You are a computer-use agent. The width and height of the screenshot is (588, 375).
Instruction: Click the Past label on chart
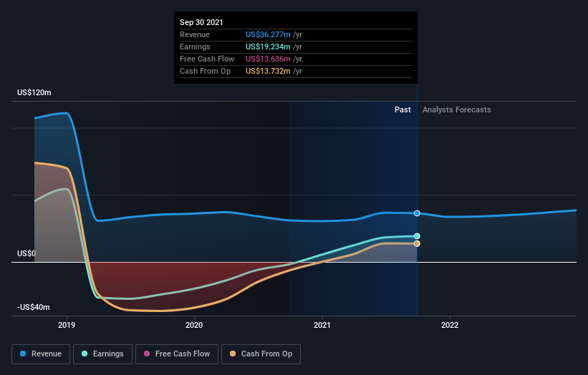coord(403,109)
